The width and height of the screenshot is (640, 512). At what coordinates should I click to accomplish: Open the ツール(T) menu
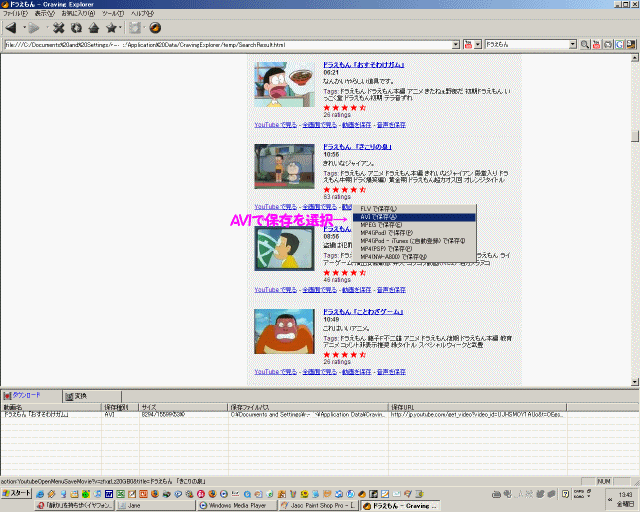[113, 13]
